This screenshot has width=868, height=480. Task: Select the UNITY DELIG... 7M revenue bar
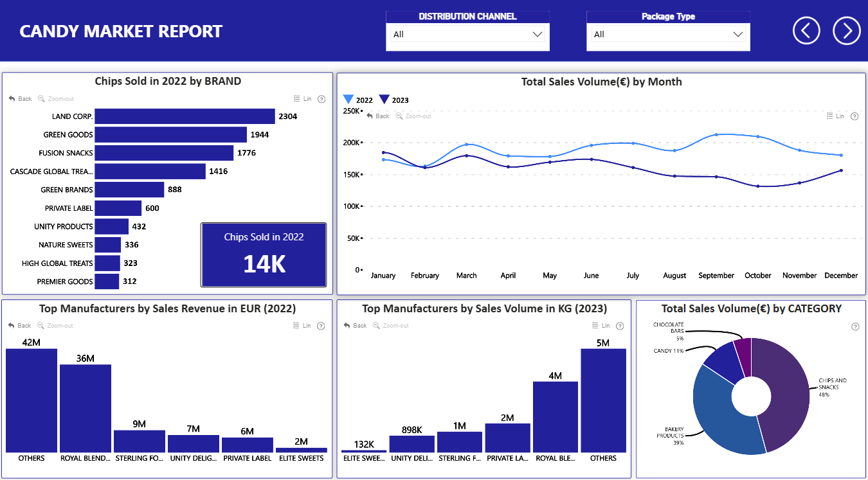(x=194, y=444)
